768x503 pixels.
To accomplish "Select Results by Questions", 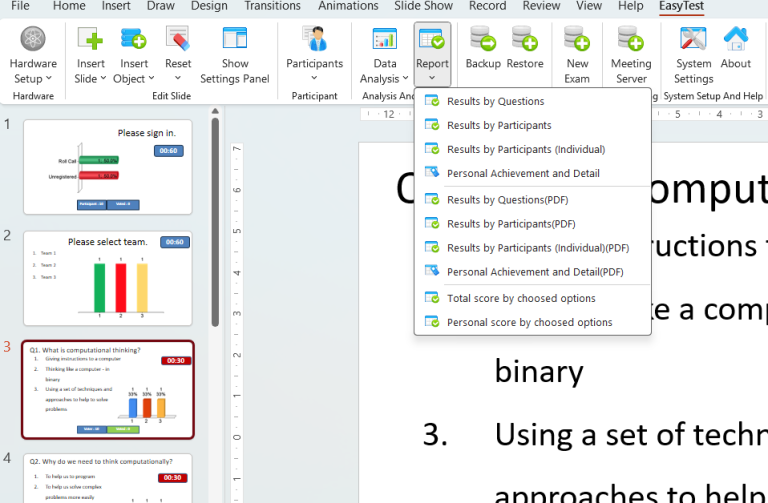I will pos(532,101).
